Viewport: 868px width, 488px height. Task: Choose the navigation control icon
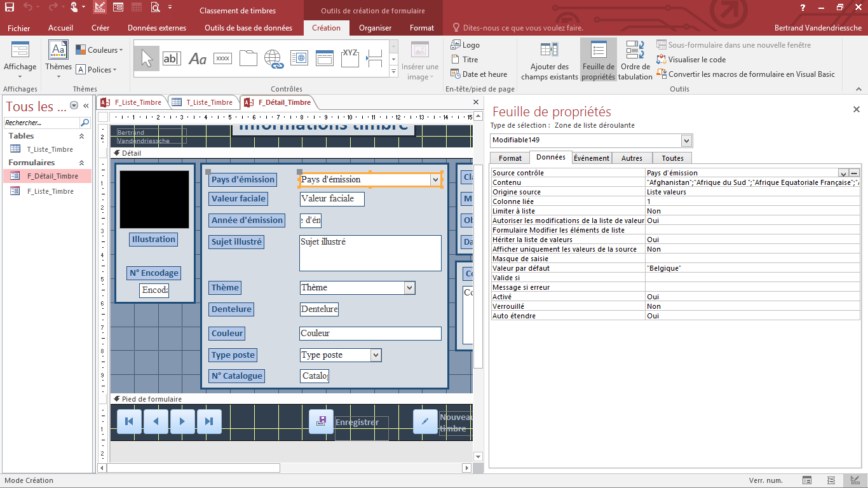coord(325,58)
